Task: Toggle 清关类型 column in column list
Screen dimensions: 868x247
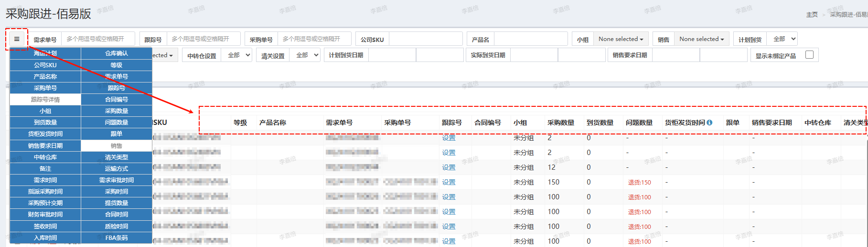Action: [117, 157]
